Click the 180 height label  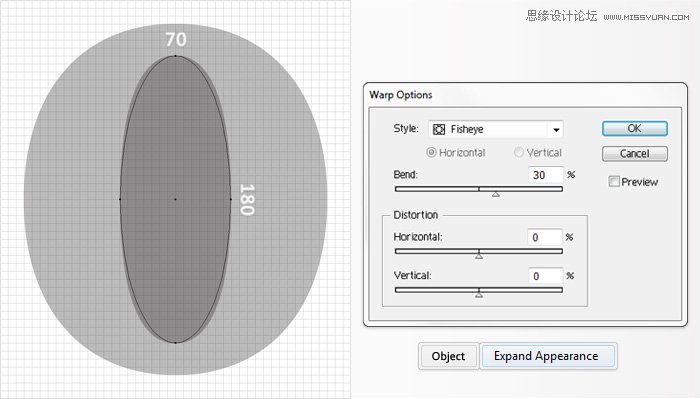coord(247,200)
